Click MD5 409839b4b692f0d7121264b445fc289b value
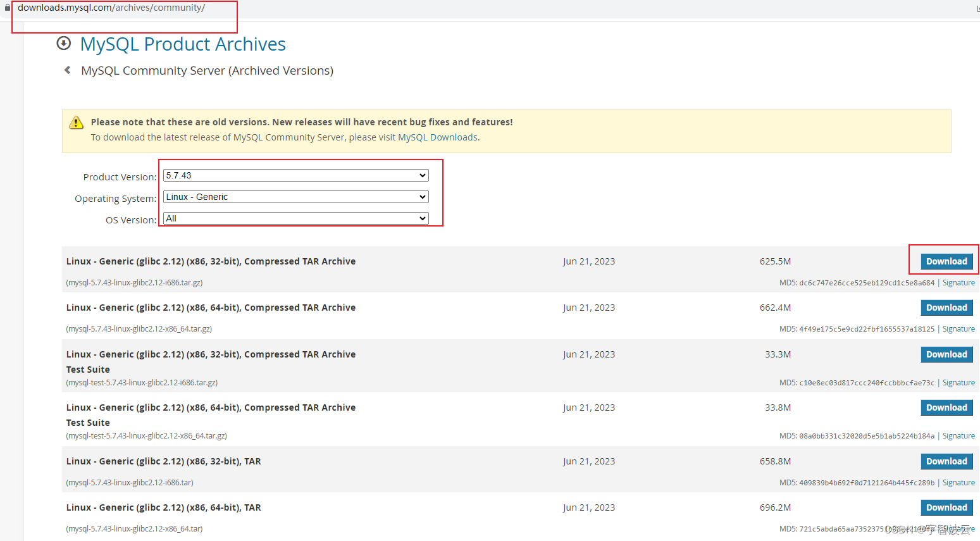The width and height of the screenshot is (980, 541). coord(867,483)
